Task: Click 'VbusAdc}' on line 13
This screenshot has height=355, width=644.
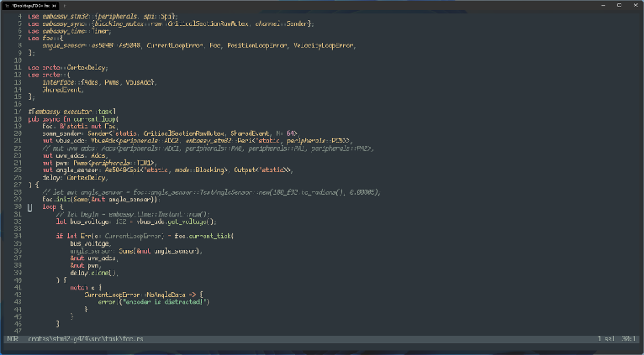Action: (139, 83)
